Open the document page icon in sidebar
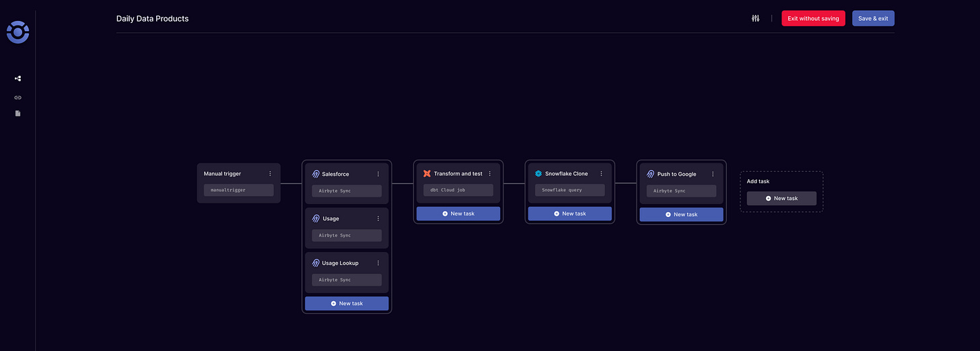The width and height of the screenshot is (980, 351). (x=18, y=113)
